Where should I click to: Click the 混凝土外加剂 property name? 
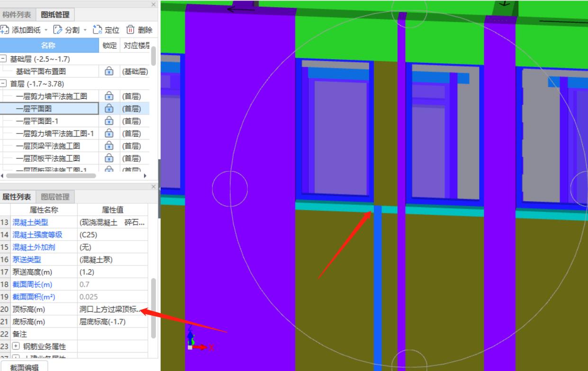[34, 247]
